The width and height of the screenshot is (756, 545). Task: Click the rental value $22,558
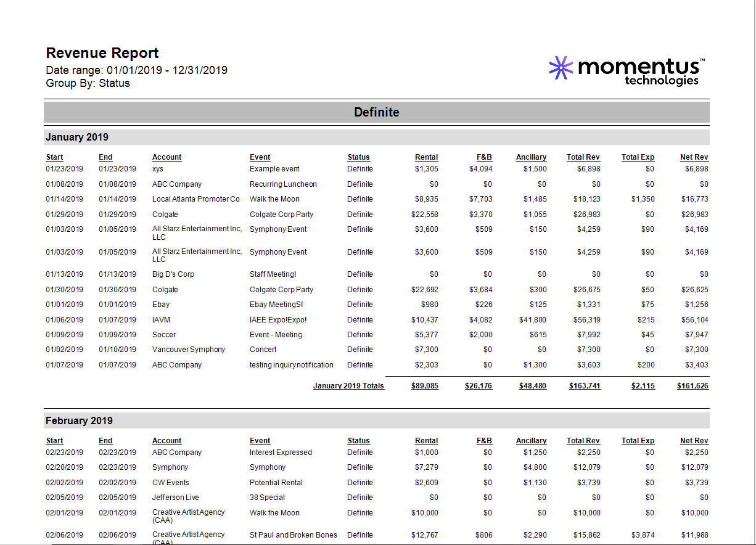coord(425,215)
